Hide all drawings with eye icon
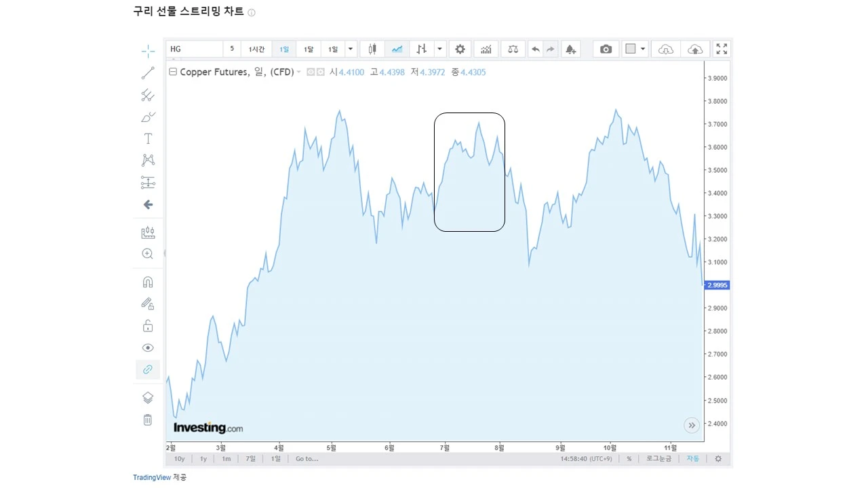Screen dimensions: 868x488 pos(148,348)
